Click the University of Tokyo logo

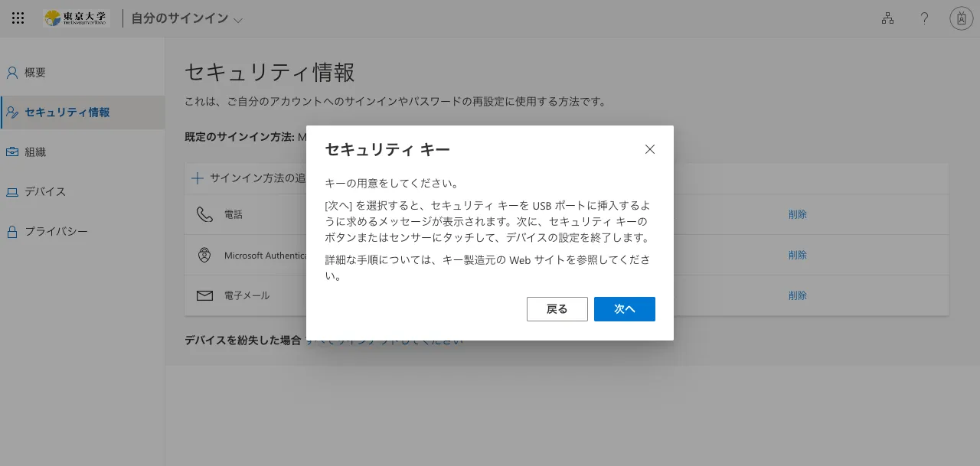[x=77, y=18]
